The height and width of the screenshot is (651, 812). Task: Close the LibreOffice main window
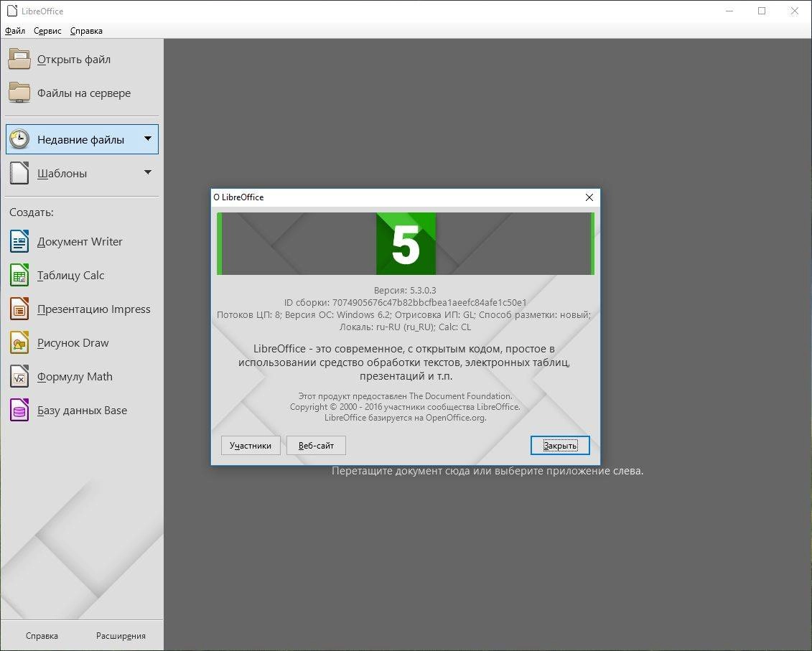click(794, 11)
